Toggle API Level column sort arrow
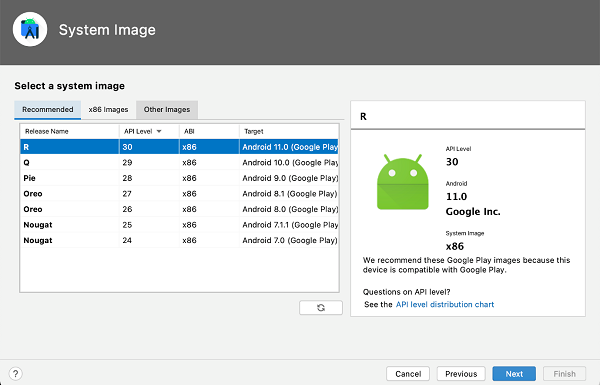This screenshot has width=600, height=385. pyautogui.click(x=159, y=131)
